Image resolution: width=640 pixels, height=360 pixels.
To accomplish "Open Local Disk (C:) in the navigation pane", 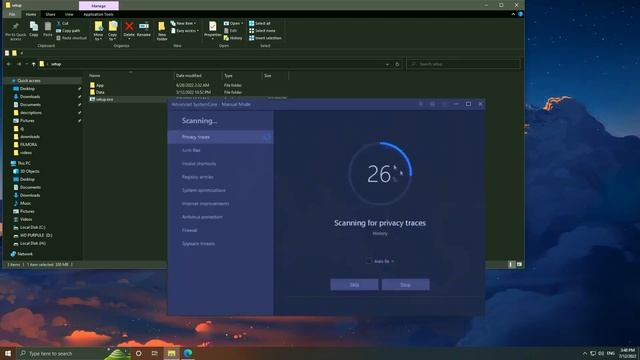I will pyautogui.click(x=32, y=227).
